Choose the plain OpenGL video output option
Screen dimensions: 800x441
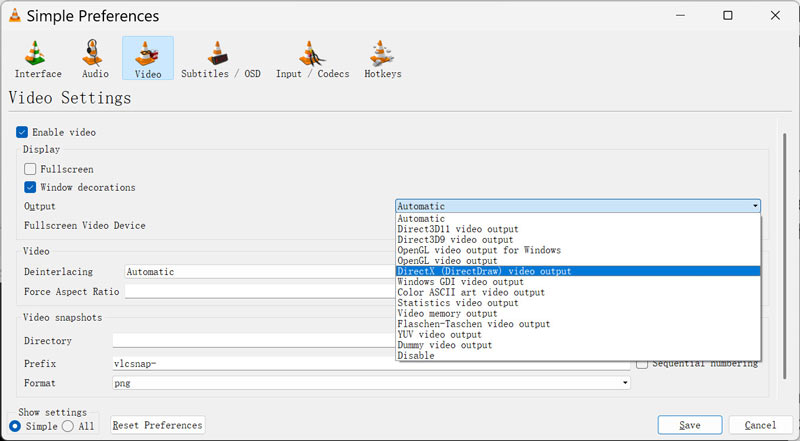578,261
